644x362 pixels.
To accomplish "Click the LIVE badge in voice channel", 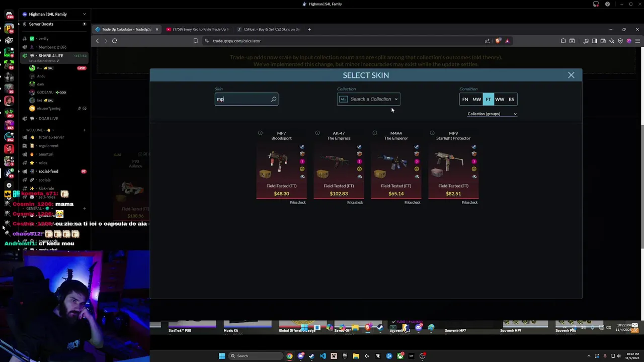I will click(x=82, y=68).
